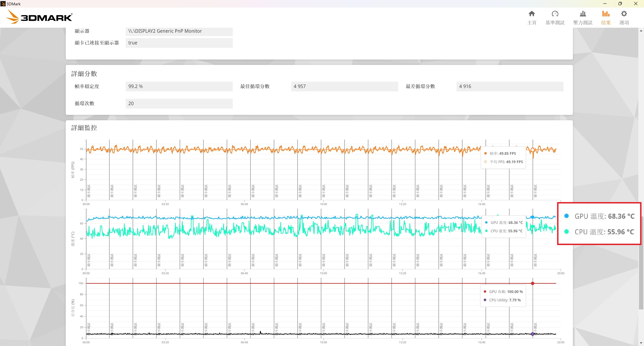Click the purple CPU Utility marker dot
The height and width of the screenshot is (346, 644).
(532, 334)
